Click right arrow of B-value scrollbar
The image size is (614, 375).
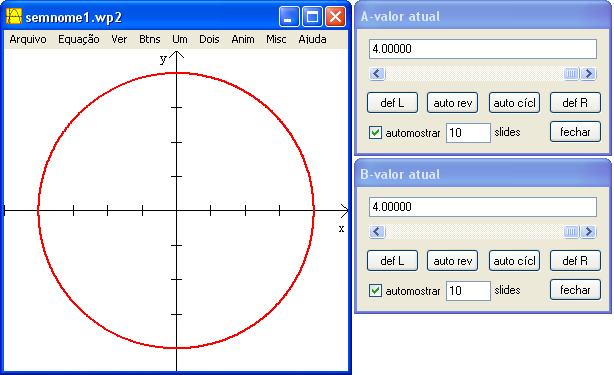click(x=588, y=232)
